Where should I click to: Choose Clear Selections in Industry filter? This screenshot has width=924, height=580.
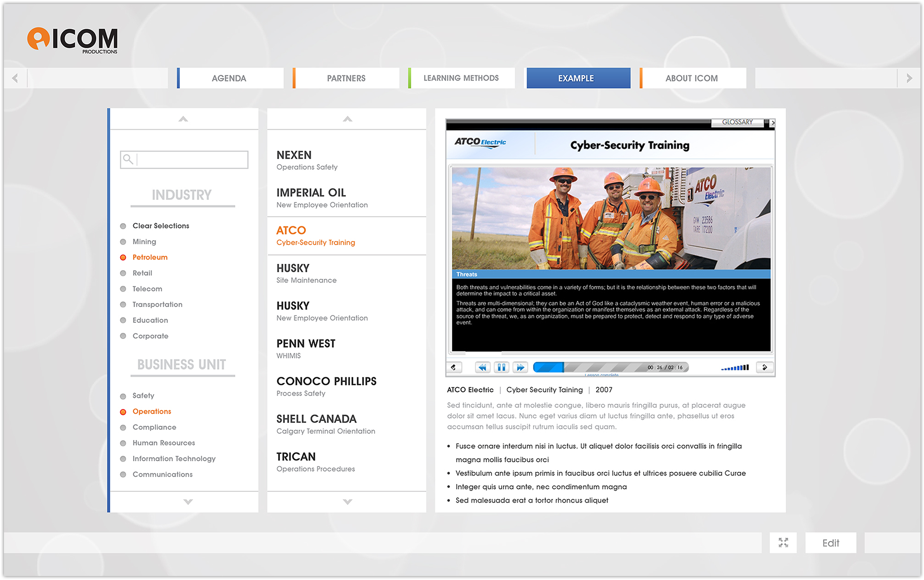(123, 226)
